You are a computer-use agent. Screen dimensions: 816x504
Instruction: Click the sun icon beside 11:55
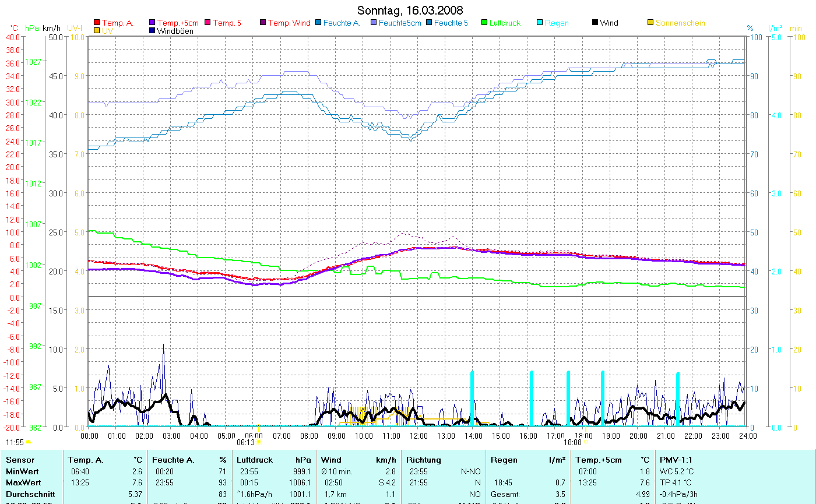[28, 443]
